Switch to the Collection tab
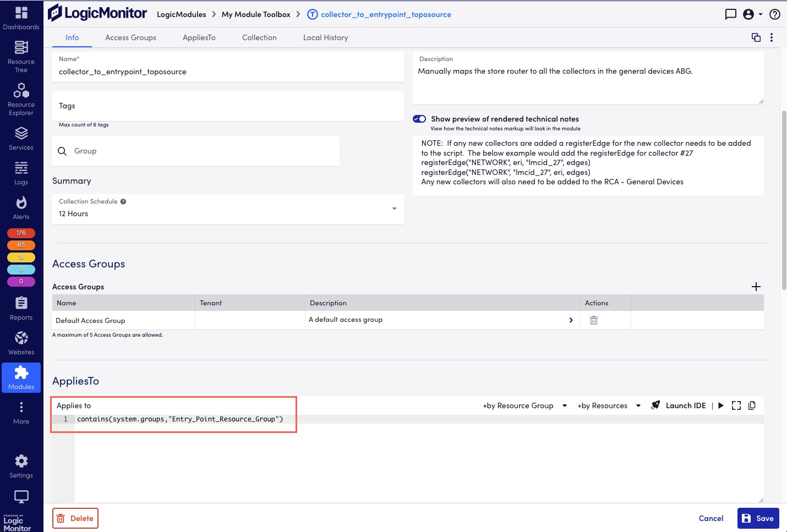Screen dimensions: 787x532 pos(259,37)
